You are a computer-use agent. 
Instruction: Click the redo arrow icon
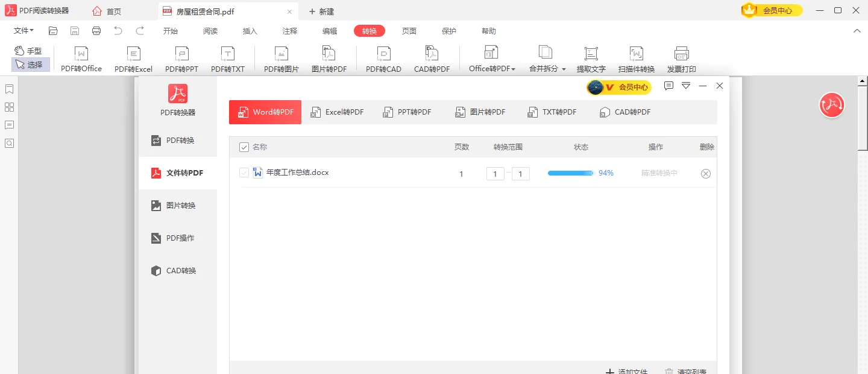coord(140,31)
